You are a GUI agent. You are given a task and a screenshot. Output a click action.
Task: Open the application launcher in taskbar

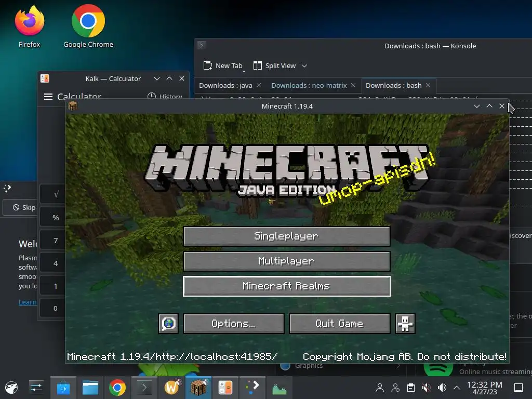pyautogui.click(x=11, y=388)
